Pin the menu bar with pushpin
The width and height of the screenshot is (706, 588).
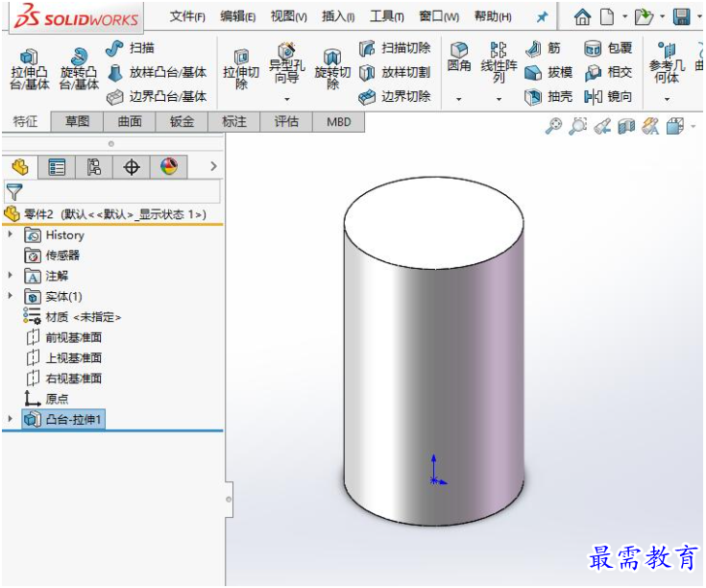coord(542,17)
